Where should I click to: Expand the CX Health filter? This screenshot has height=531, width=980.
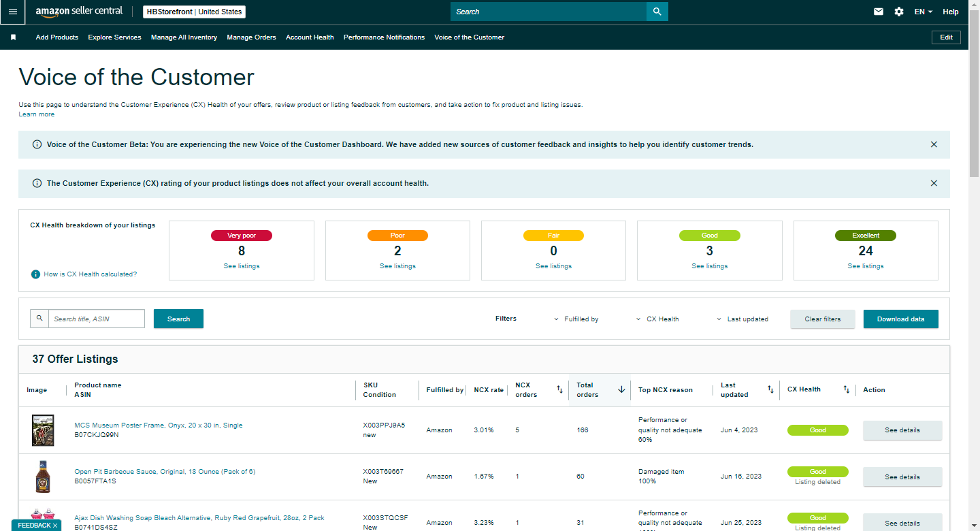coord(657,319)
